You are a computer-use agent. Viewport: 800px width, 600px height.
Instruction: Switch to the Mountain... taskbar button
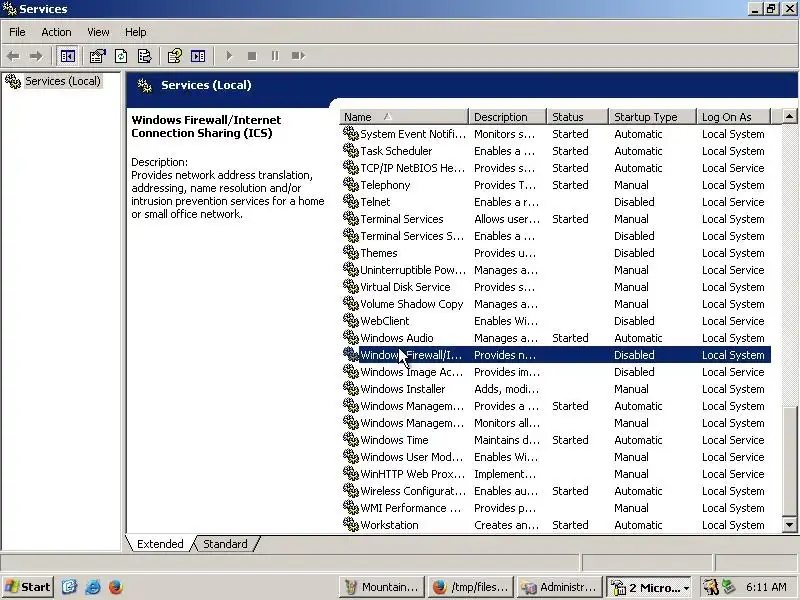381,587
